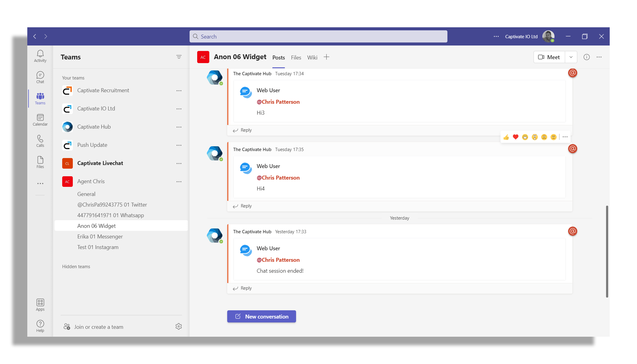Select the Anon 06 Widget channel
637x364 pixels.
click(121, 226)
